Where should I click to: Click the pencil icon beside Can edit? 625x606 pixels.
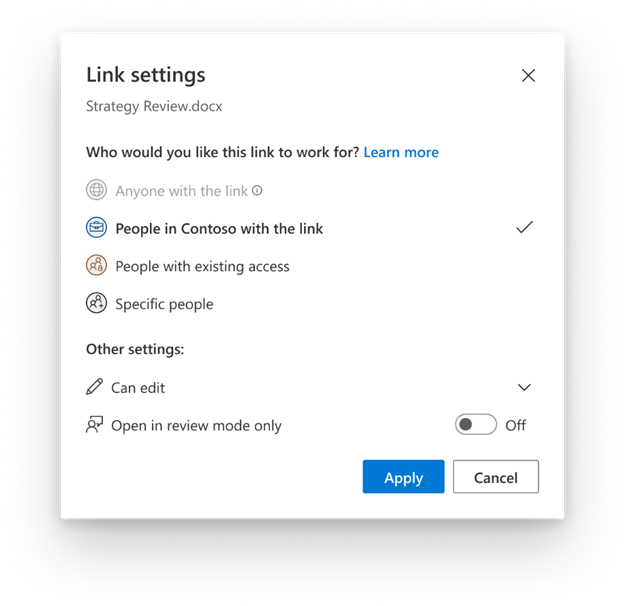(x=95, y=387)
